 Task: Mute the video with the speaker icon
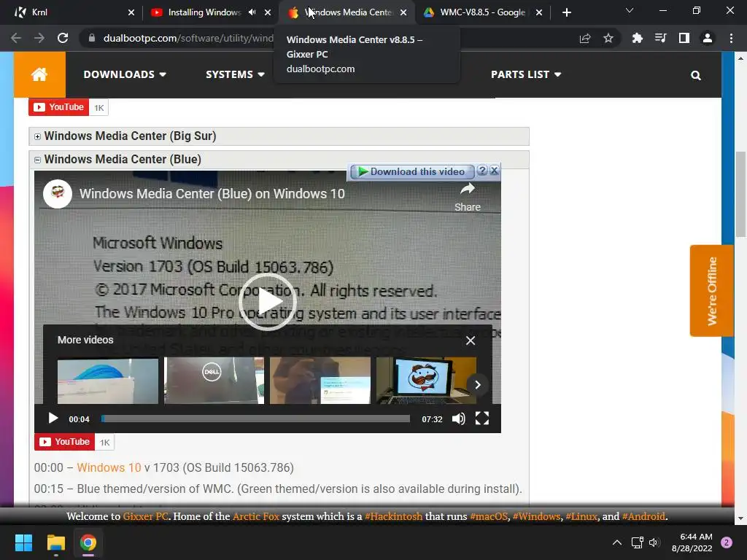[x=458, y=419]
